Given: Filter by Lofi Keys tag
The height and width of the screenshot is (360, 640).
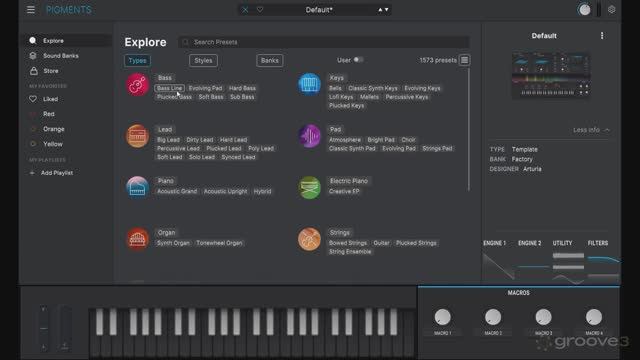Looking at the screenshot, I should coord(341,97).
